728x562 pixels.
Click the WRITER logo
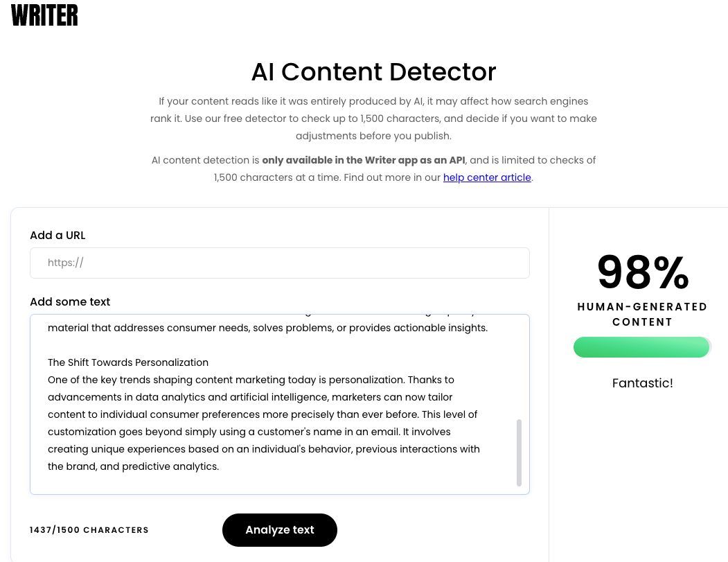(x=44, y=15)
